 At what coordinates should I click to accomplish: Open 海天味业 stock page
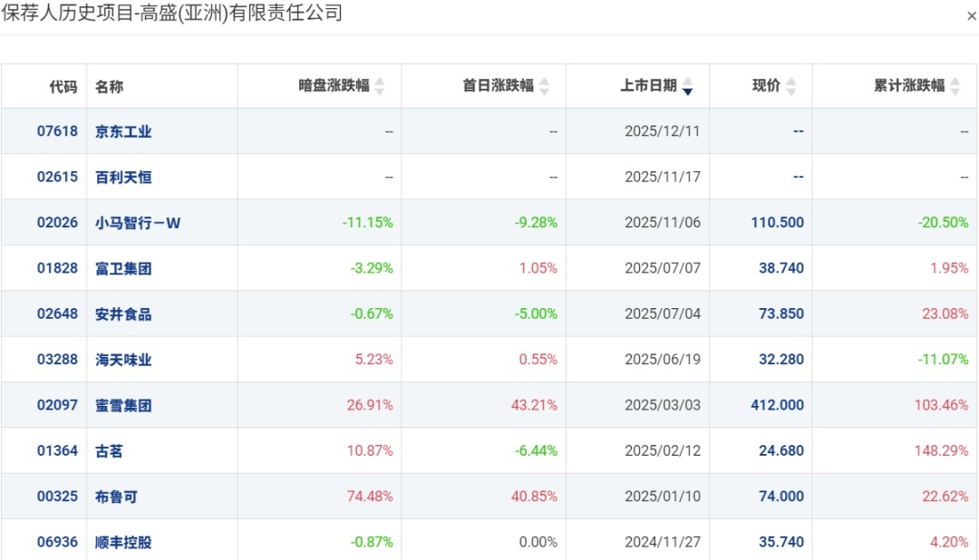point(123,360)
